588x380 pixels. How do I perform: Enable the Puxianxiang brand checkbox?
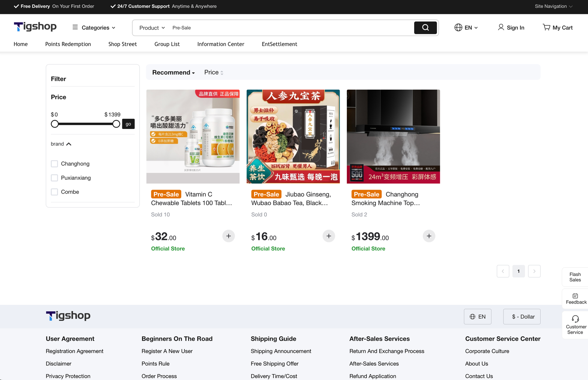pos(54,178)
